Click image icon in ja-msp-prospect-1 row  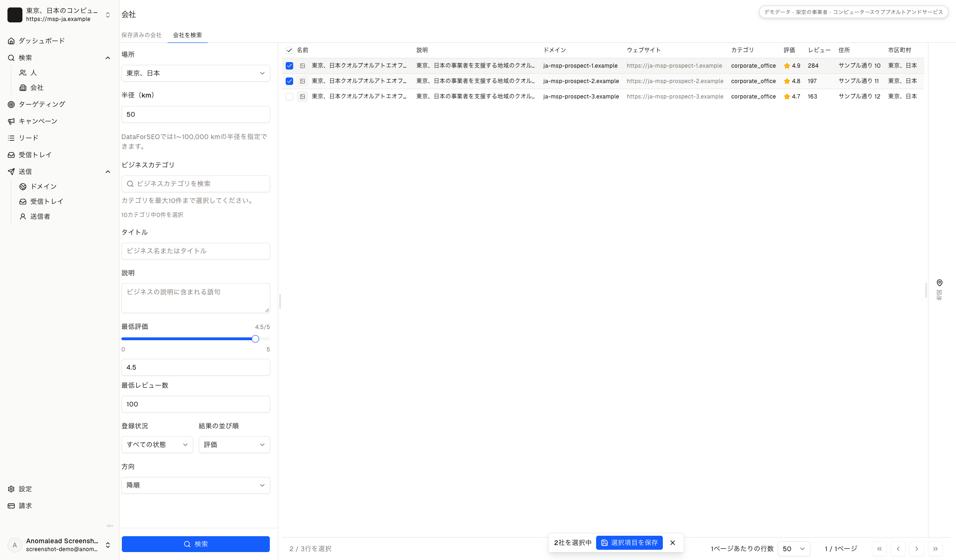tap(302, 66)
